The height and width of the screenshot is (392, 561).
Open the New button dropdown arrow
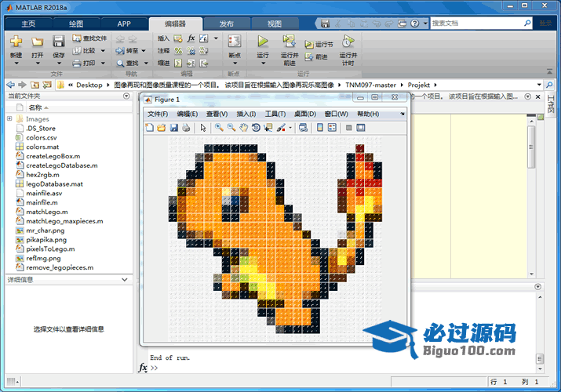[16, 64]
